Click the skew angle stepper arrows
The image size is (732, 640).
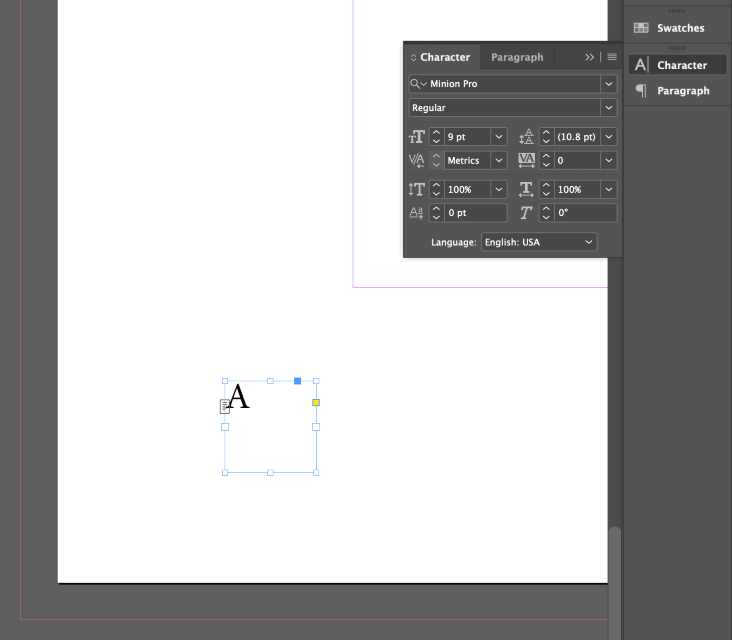546,213
